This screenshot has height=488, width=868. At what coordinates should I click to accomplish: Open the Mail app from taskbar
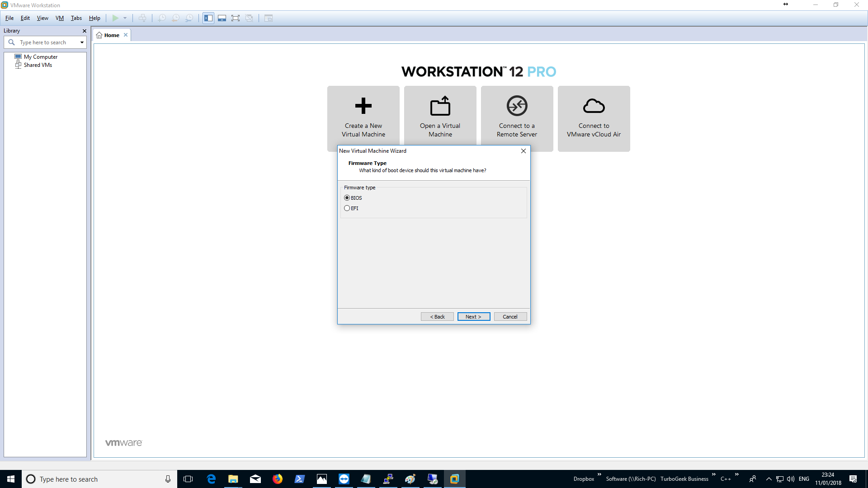(x=255, y=479)
